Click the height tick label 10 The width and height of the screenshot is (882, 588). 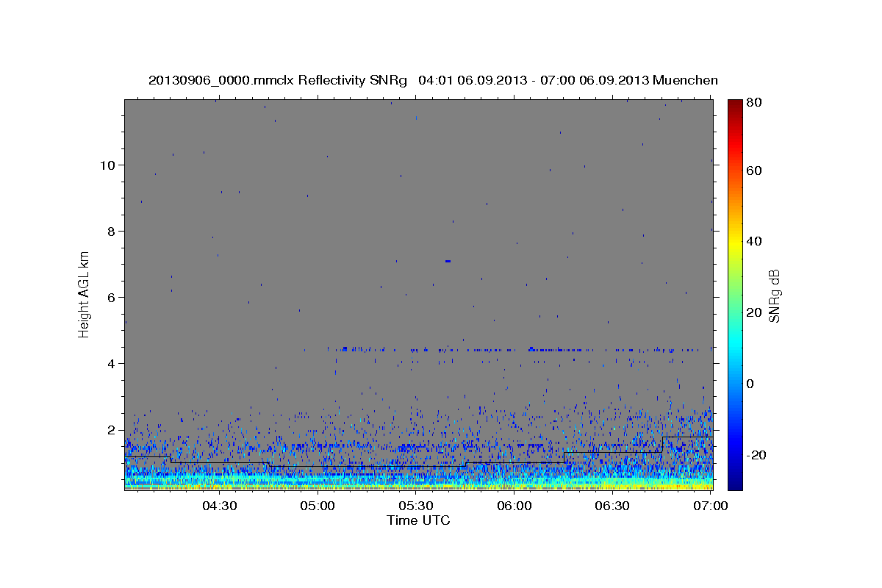click(x=108, y=165)
